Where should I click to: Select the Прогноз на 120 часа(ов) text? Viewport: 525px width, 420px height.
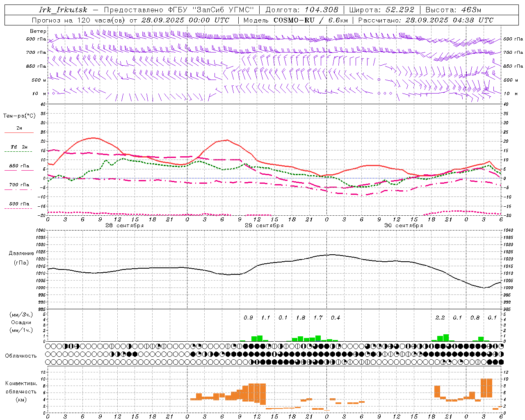(79, 20)
